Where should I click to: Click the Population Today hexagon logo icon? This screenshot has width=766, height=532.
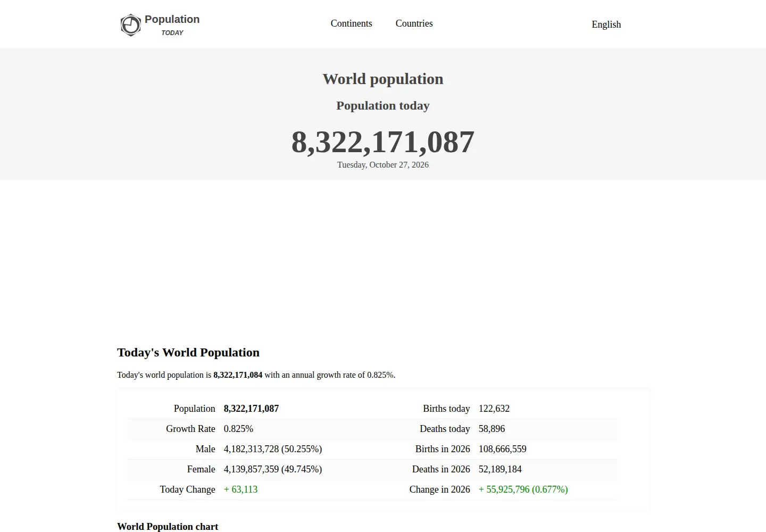(130, 25)
